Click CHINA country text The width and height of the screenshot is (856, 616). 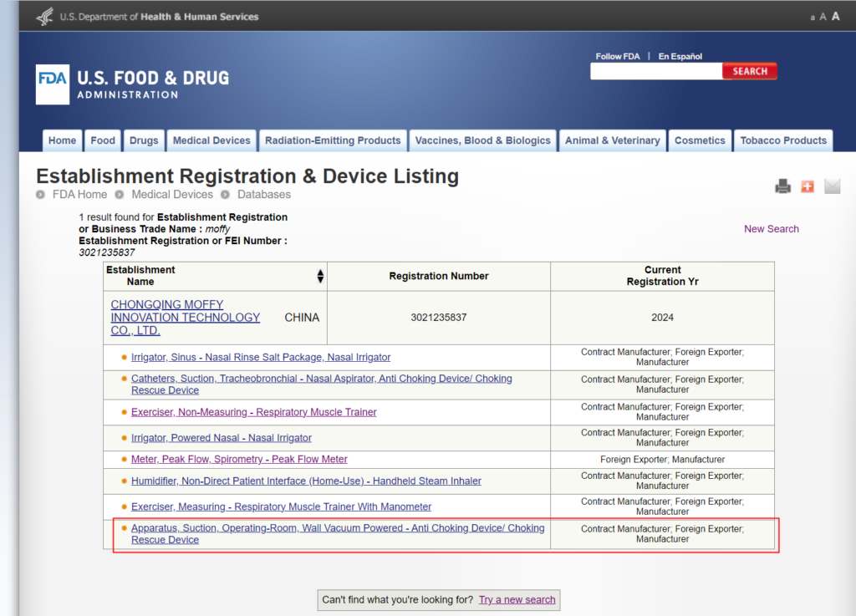tap(302, 318)
